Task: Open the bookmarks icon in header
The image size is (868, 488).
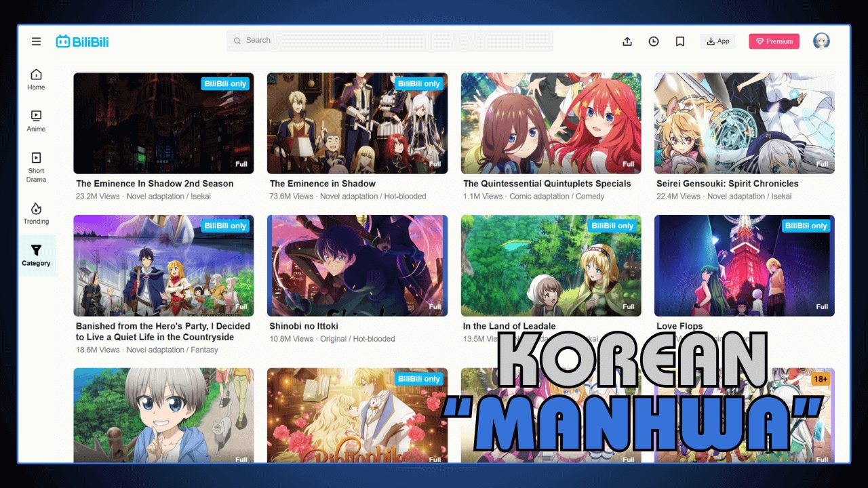Action: [679, 41]
